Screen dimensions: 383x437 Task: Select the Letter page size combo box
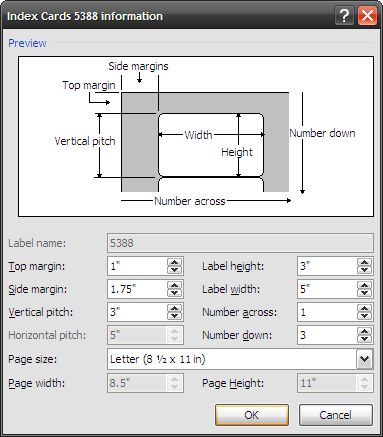[240, 359]
